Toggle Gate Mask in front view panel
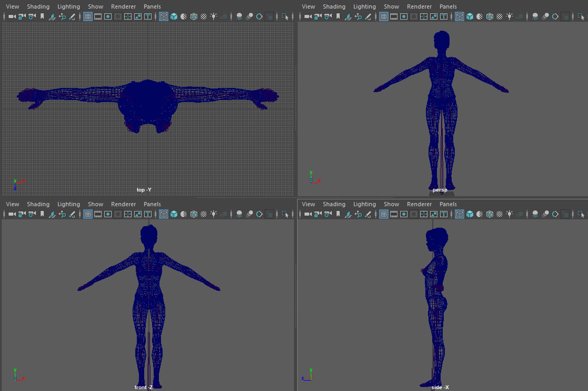The width and height of the screenshot is (588, 391). tap(118, 214)
